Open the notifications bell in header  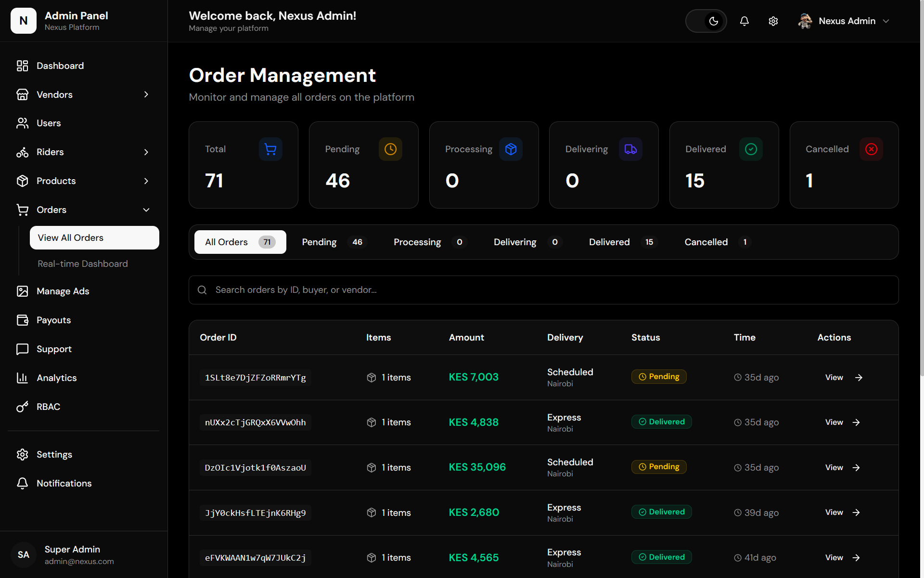pyautogui.click(x=744, y=21)
